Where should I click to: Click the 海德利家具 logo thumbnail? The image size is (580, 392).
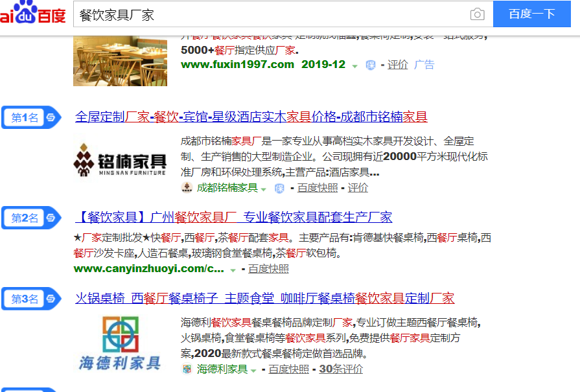coord(121,343)
